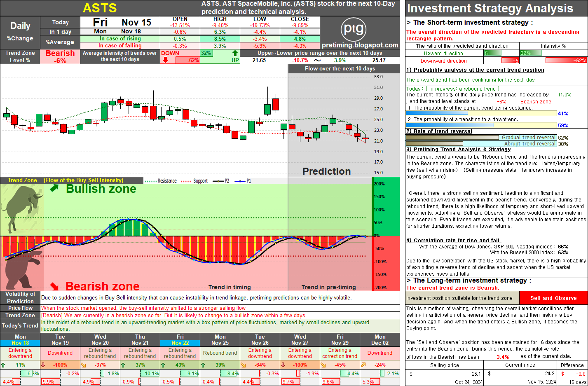Click the green up arrow next to 37%

pyautogui.click(x=123, y=365)
